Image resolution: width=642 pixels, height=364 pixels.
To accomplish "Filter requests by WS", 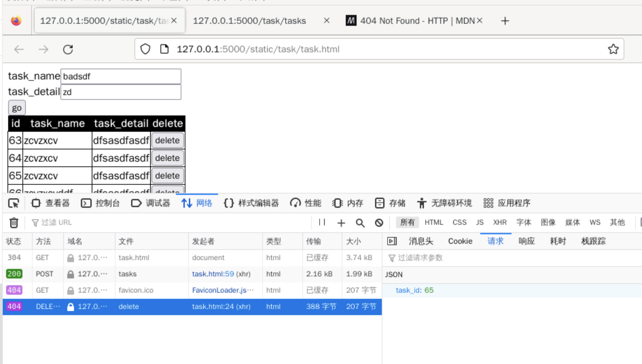I will click(595, 222).
